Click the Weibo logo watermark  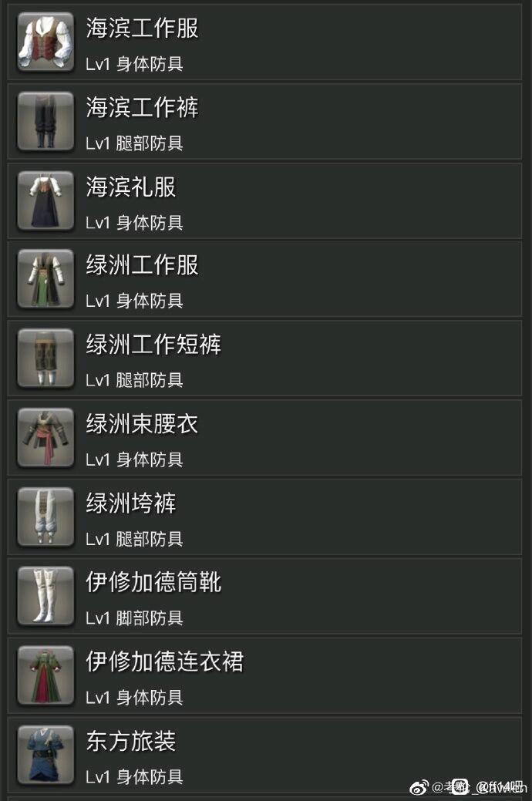(419, 787)
